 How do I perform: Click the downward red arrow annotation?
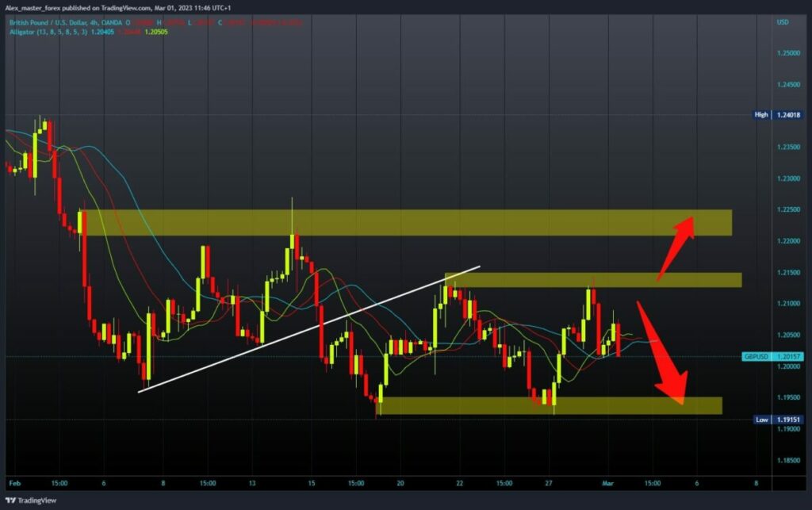point(661,353)
